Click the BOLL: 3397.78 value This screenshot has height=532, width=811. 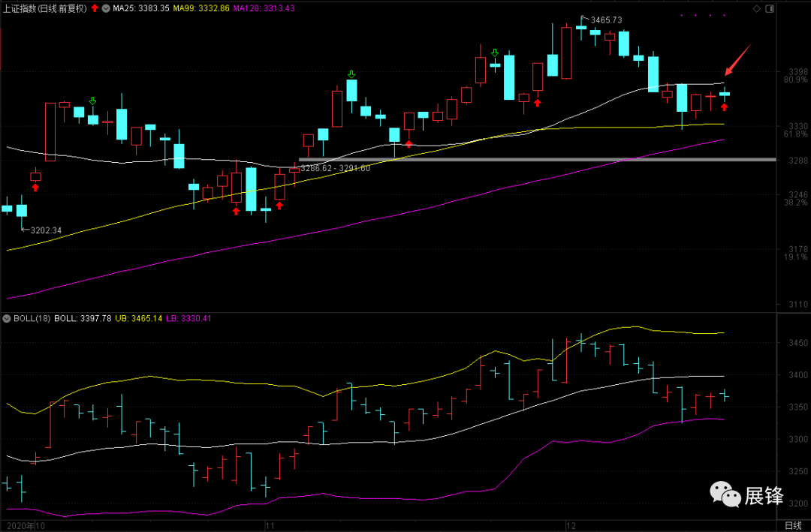click(x=83, y=318)
